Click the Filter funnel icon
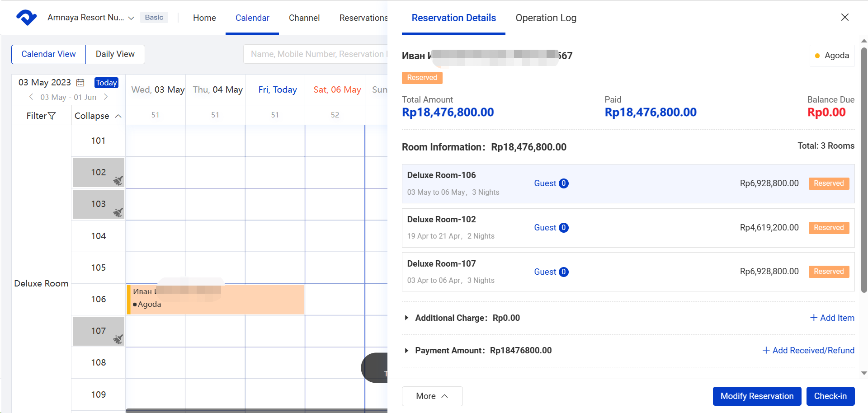The height and width of the screenshot is (413, 868). point(52,116)
